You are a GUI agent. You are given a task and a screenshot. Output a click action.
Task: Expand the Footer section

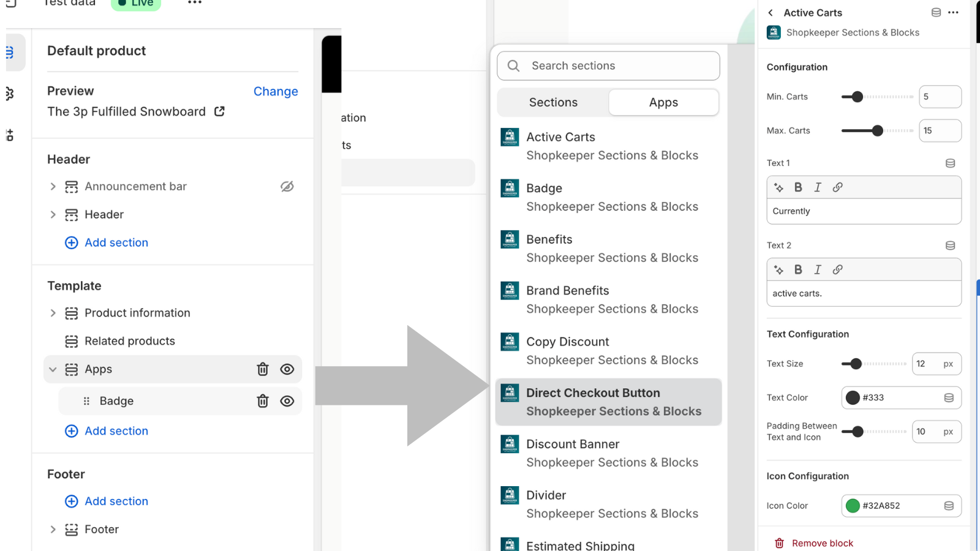[x=53, y=529]
